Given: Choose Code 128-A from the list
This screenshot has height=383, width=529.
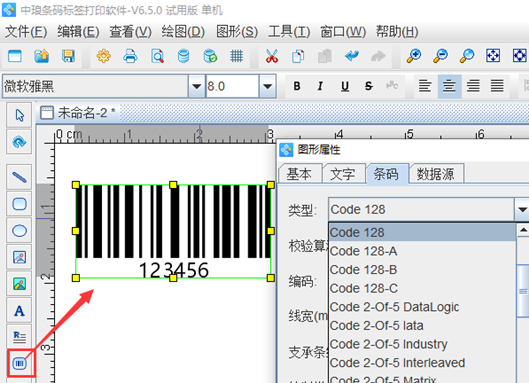Looking at the screenshot, I should point(422,251).
